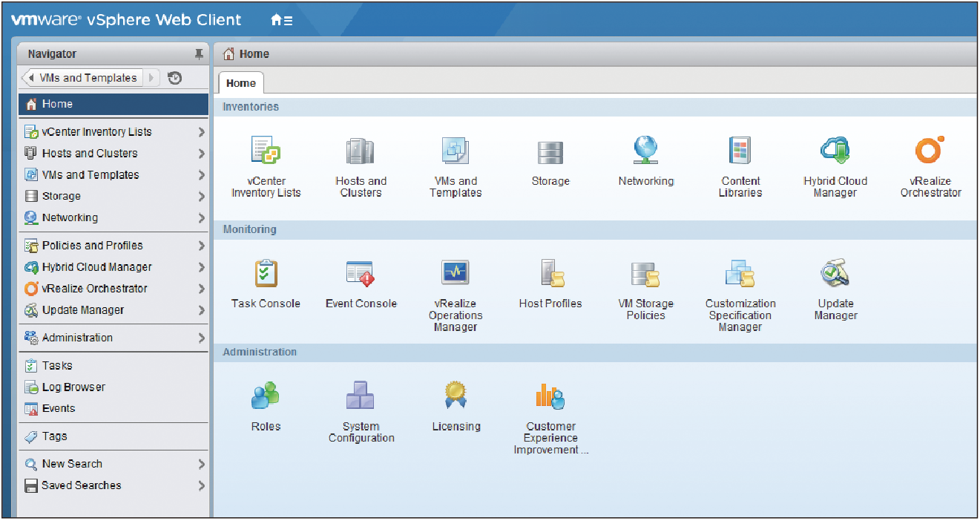Open Customer Experience Improvement icon
Viewport: 980px width, 521px height.
[550, 396]
